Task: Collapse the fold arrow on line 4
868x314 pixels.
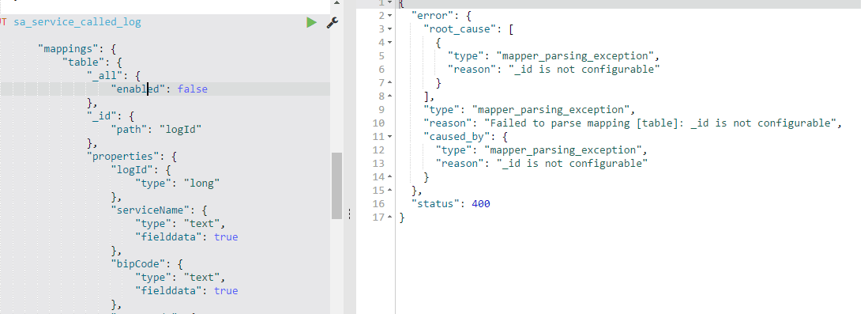Action: [389, 42]
